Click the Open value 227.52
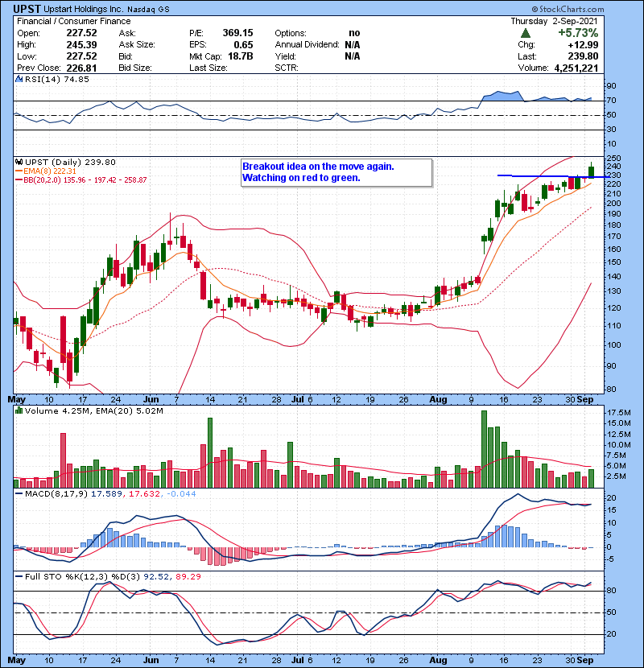This screenshot has height=668, width=644. point(81,33)
